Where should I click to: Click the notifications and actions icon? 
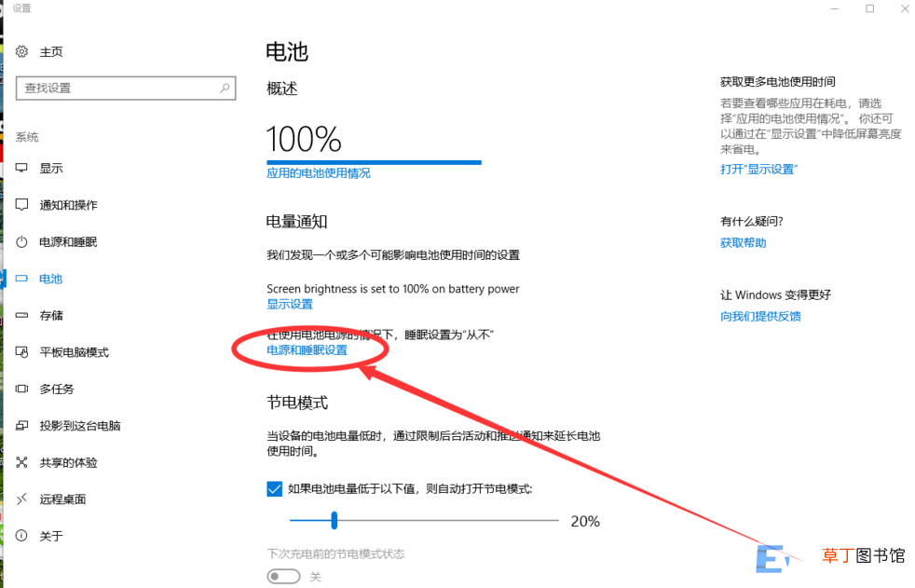click(21, 205)
